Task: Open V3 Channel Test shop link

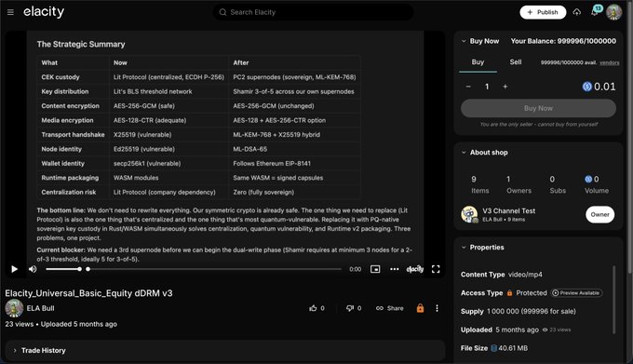Action: (508, 211)
